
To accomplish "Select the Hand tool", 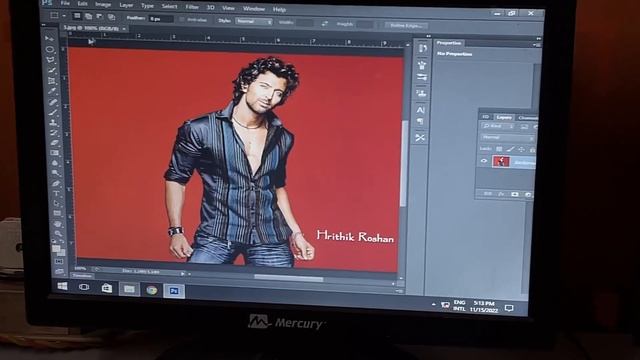I will tap(57, 224).
